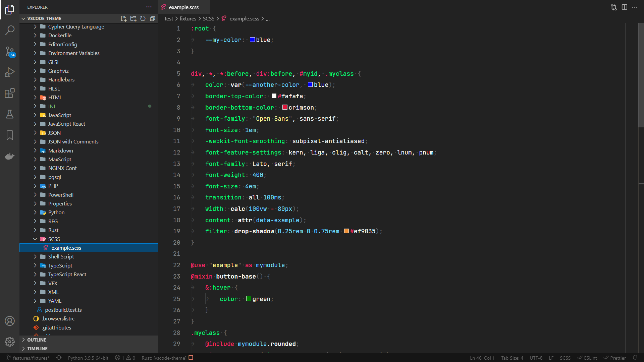Open the Docker view icon
644x362 pixels.
click(x=10, y=156)
